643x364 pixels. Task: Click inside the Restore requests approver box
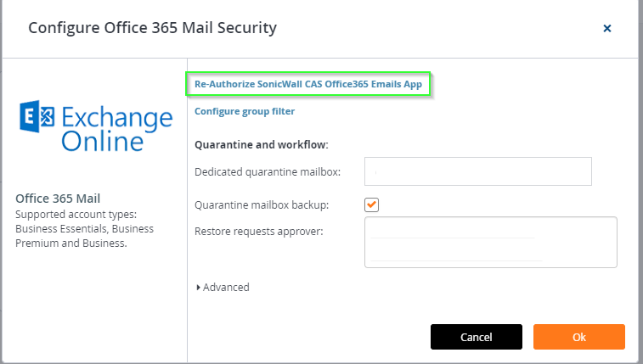490,242
